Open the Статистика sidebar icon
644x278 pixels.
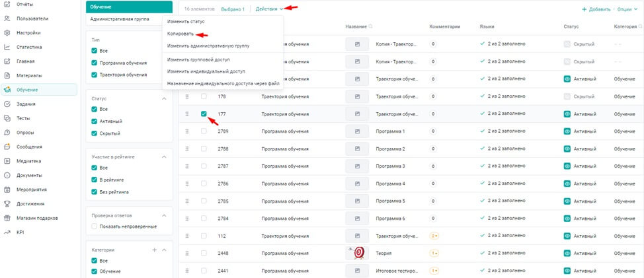point(7,47)
